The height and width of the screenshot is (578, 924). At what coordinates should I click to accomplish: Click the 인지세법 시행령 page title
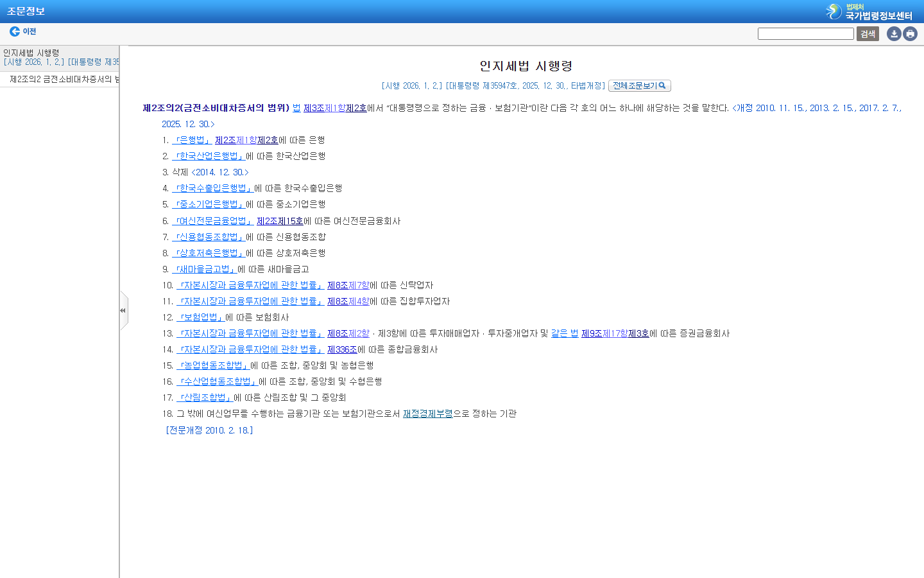[526, 66]
